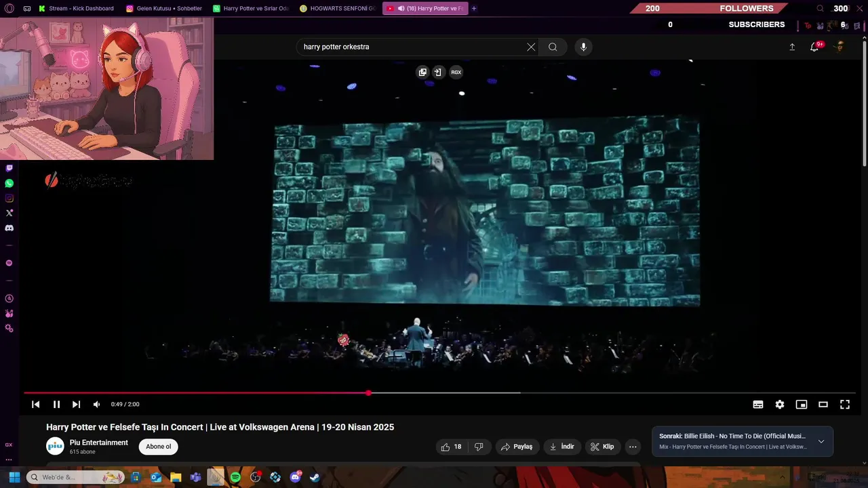
Task: Open Instagram in the Opera sidebar
Action: pyautogui.click(x=9, y=198)
